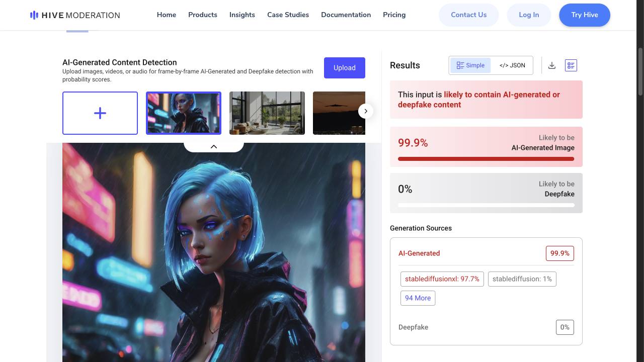Click the Log In button
The height and width of the screenshot is (362, 644).
tap(529, 15)
